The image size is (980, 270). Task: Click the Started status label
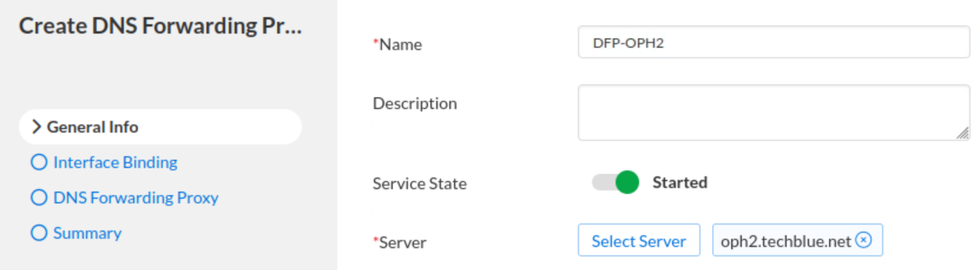tap(680, 183)
